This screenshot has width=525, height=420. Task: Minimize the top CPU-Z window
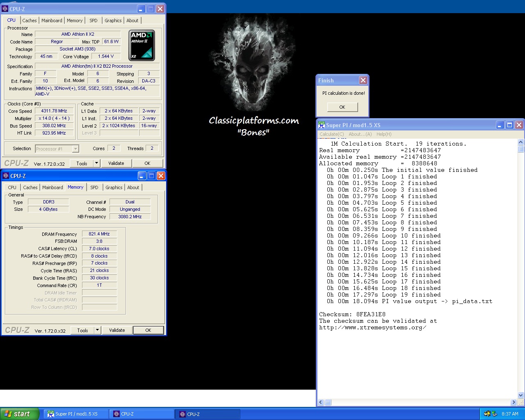141,9
